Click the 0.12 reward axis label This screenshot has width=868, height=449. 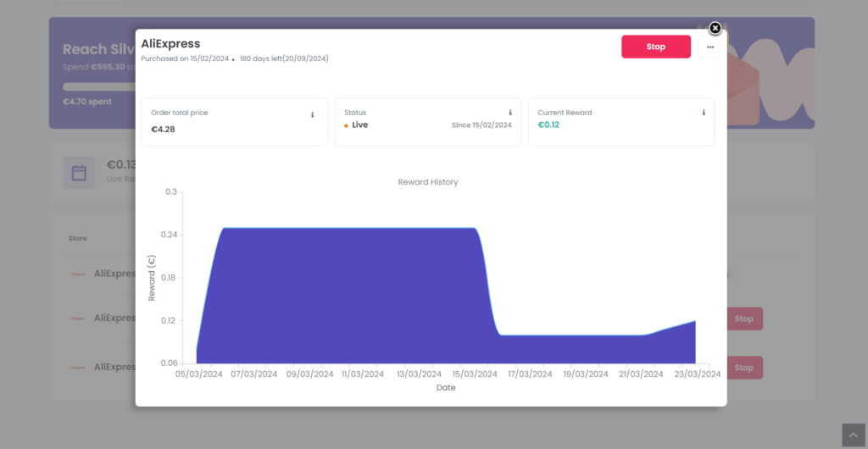click(x=168, y=321)
